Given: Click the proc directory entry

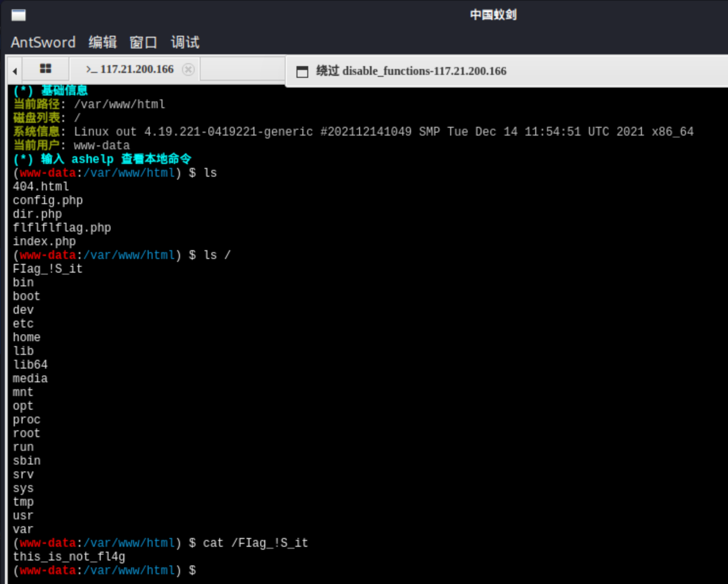Looking at the screenshot, I should pos(27,420).
